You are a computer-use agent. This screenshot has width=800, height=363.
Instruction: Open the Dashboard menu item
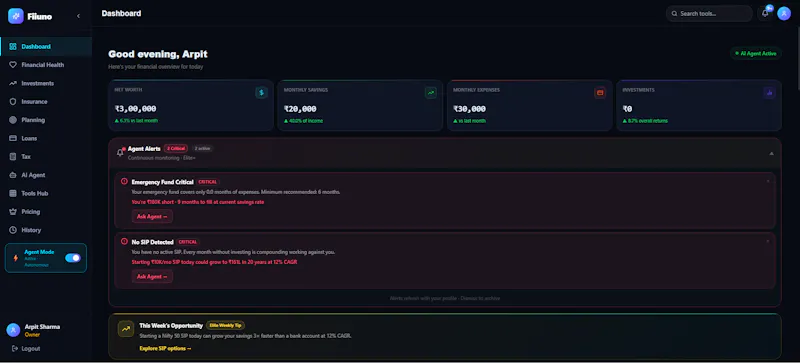pos(46,46)
